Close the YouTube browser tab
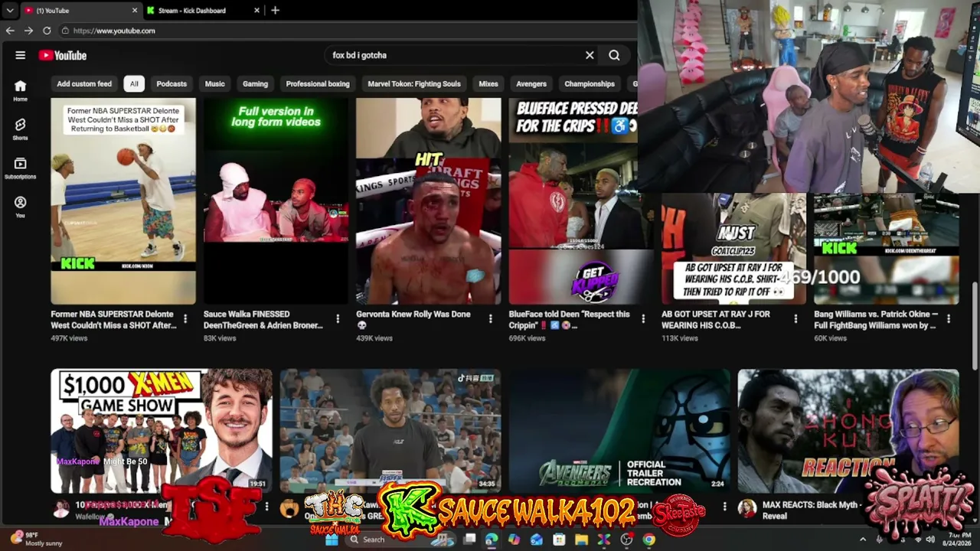 click(135, 11)
